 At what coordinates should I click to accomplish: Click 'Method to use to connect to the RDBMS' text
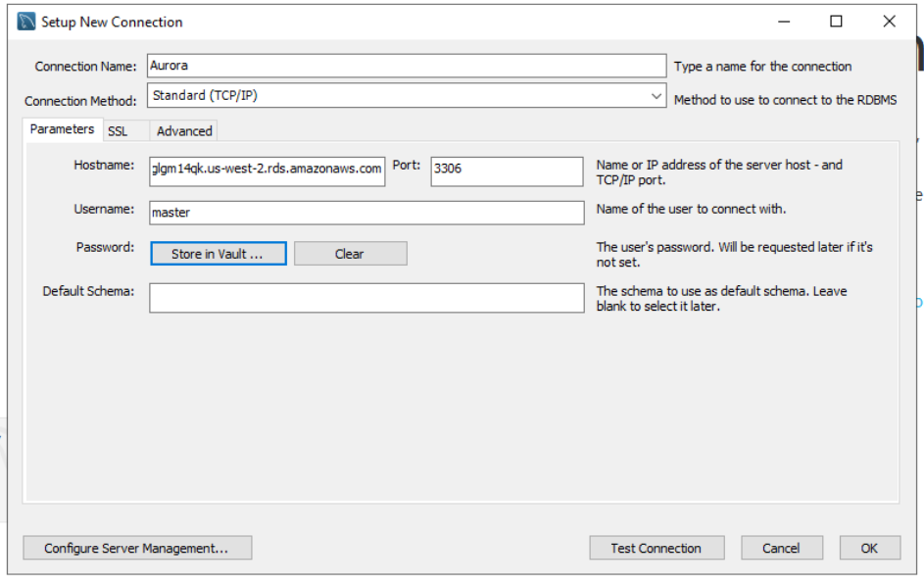pyautogui.click(x=785, y=100)
